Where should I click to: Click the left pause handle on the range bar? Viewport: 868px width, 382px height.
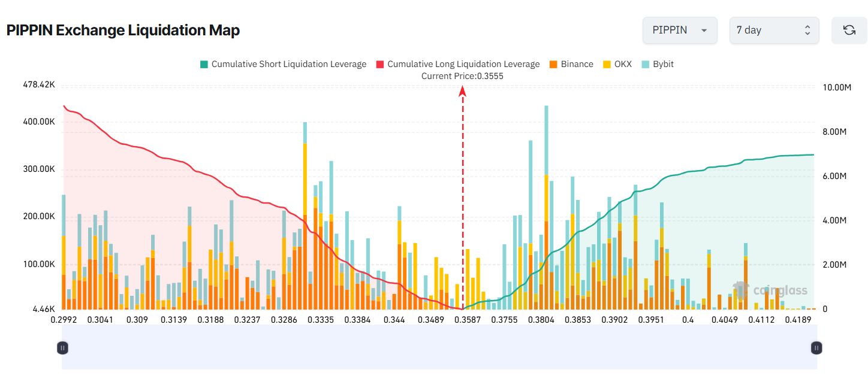[x=62, y=347]
